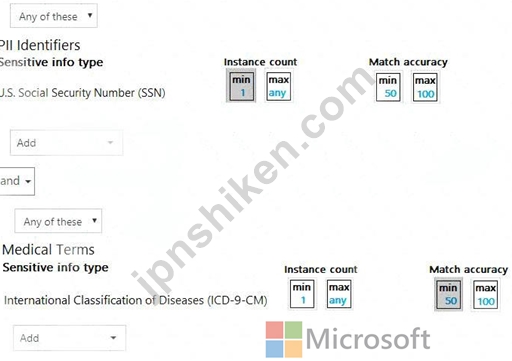Click the PII Identifiers group heading

point(40,45)
